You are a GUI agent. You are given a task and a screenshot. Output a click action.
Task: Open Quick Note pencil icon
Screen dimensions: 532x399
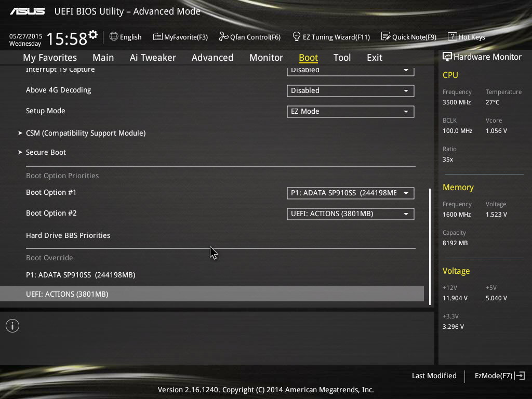coord(386,36)
